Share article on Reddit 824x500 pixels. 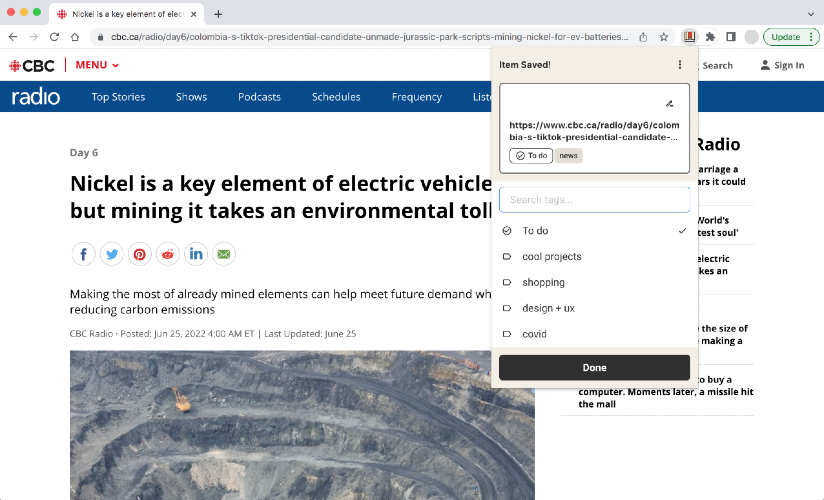click(x=168, y=254)
